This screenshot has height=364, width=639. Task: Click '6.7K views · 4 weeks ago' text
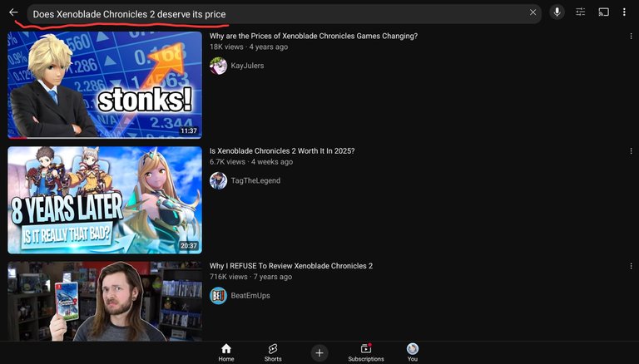click(251, 162)
